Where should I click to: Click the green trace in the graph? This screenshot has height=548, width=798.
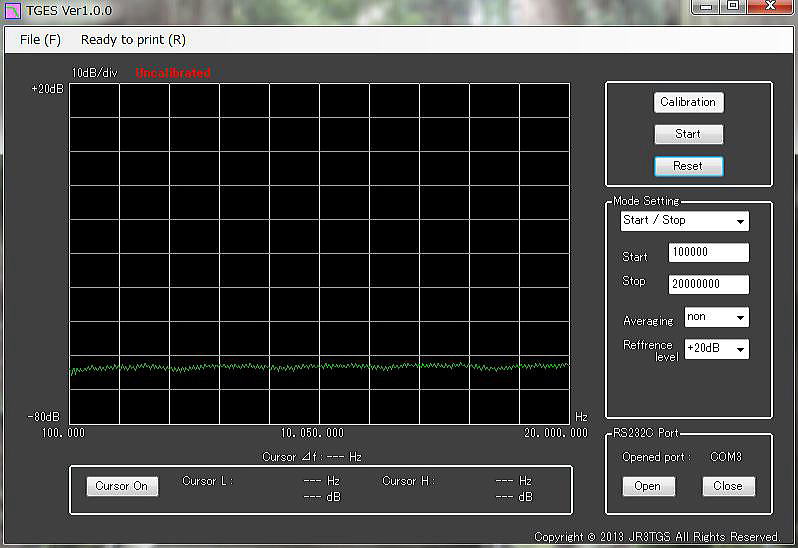coord(320,366)
